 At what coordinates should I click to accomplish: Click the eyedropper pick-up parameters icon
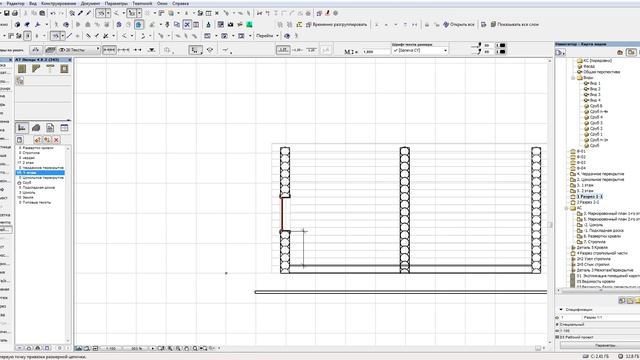(x=80, y=13)
